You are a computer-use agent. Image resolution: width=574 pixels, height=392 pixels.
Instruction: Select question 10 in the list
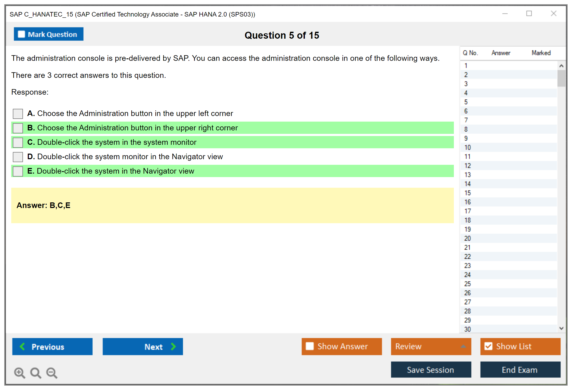point(467,147)
